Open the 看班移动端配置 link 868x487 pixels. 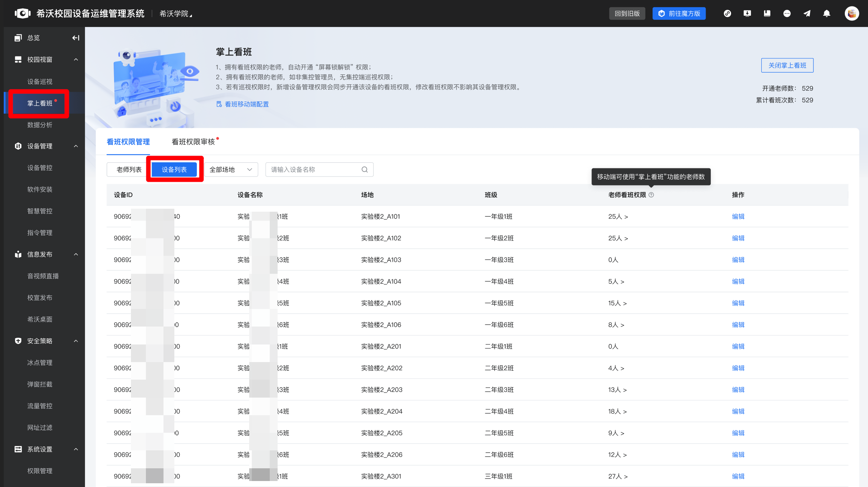247,104
